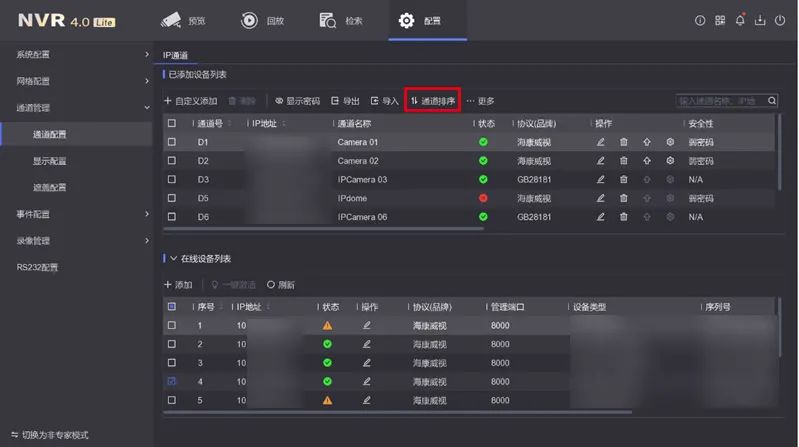The height and width of the screenshot is (447, 799).
Task: Uncheck the online device 4 checkbox
Action: pyautogui.click(x=172, y=381)
